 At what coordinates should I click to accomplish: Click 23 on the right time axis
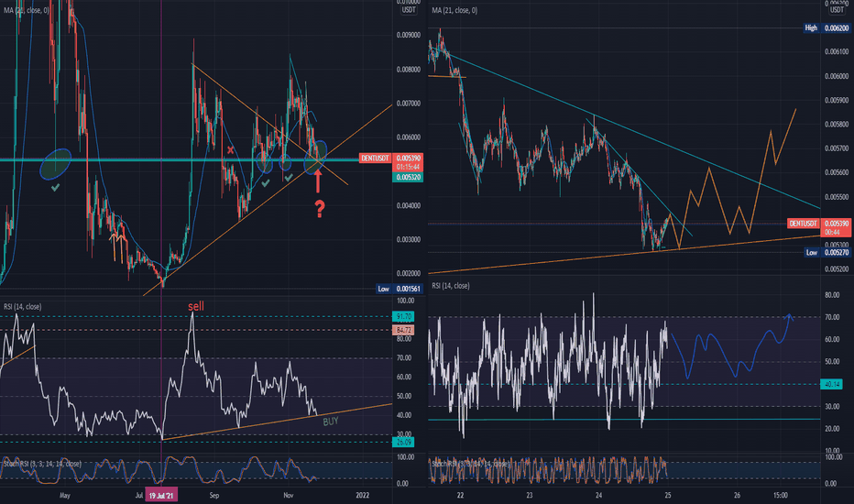coord(530,495)
